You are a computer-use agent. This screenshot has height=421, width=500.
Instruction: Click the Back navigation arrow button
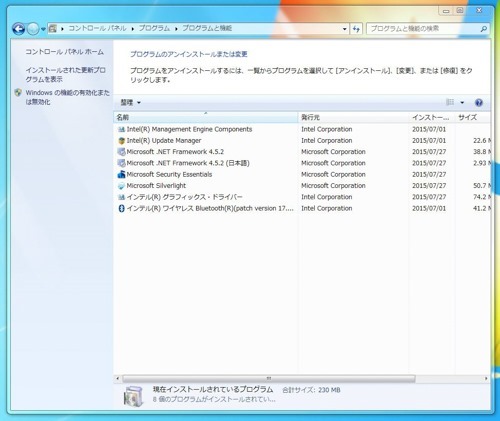[19, 29]
